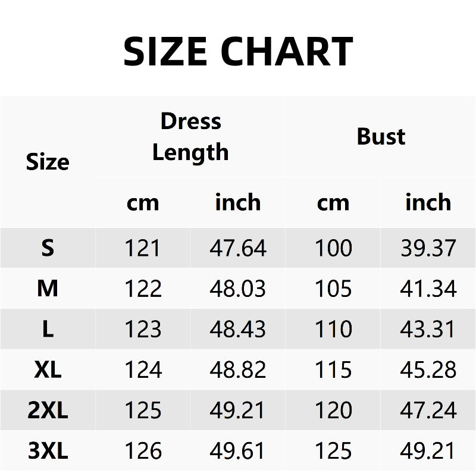Click the 48.43 inch cell in row L
This screenshot has width=476, height=476.
[x=238, y=329]
